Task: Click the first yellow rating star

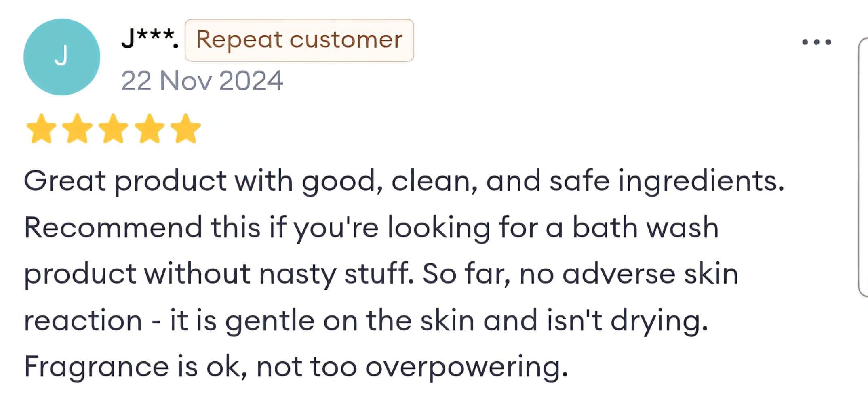Action: [41, 128]
